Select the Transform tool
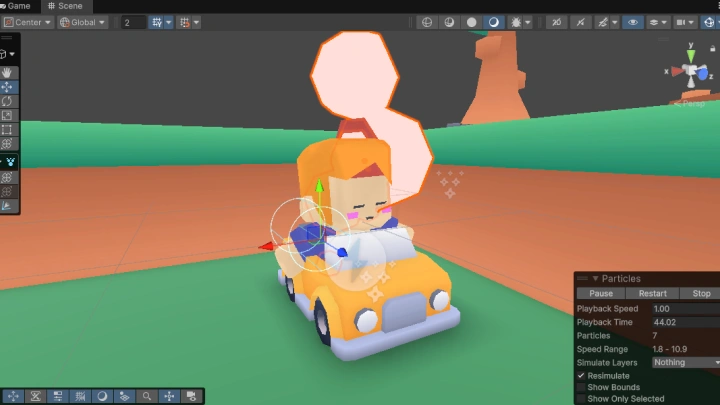This screenshot has width=720, height=405. tap(7, 144)
